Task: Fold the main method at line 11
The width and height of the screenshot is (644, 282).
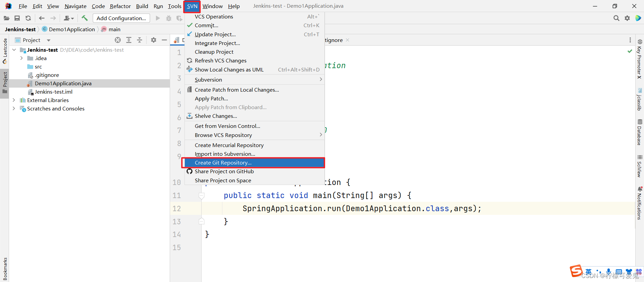Action: 201,196
